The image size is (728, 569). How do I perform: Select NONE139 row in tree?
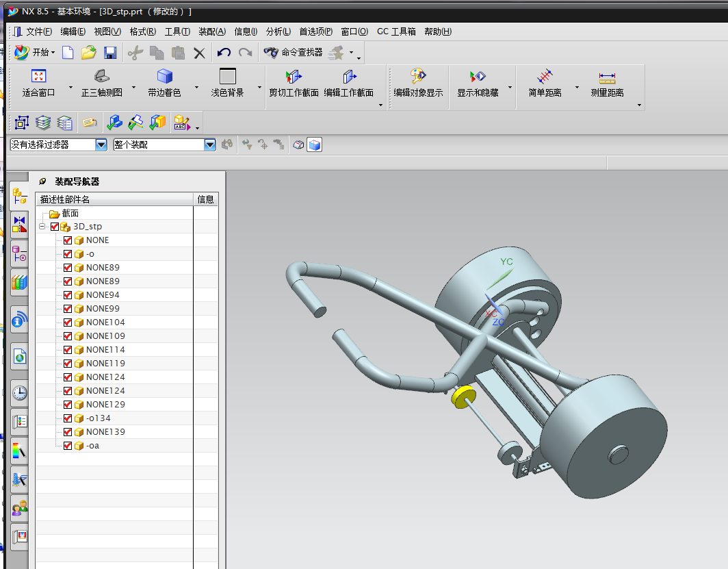point(105,432)
